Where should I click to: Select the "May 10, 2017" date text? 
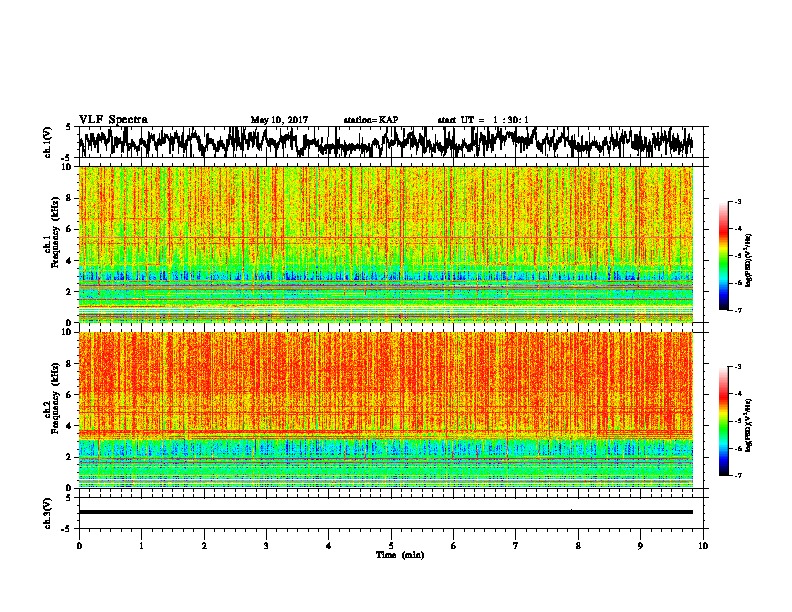pos(279,120)
